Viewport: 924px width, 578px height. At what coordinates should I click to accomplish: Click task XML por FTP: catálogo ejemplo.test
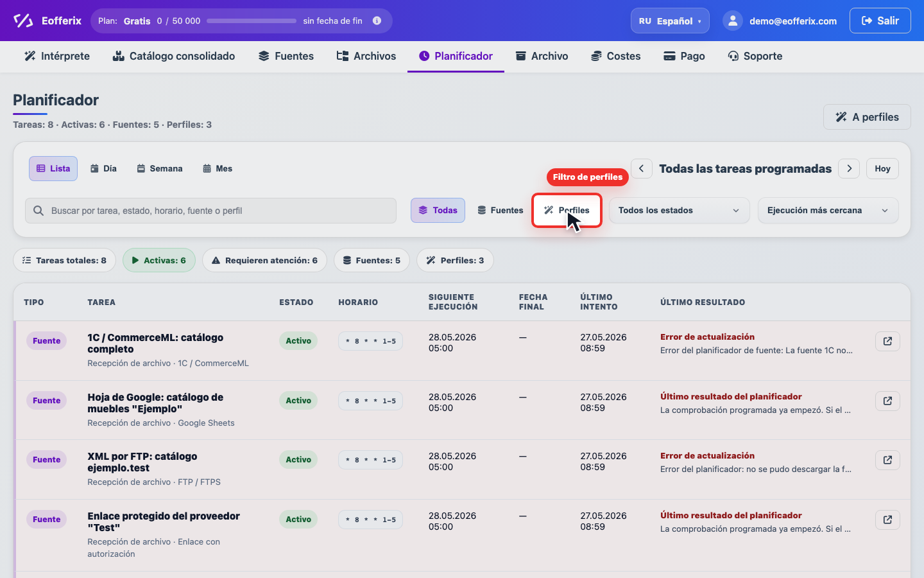coord(142,462)
